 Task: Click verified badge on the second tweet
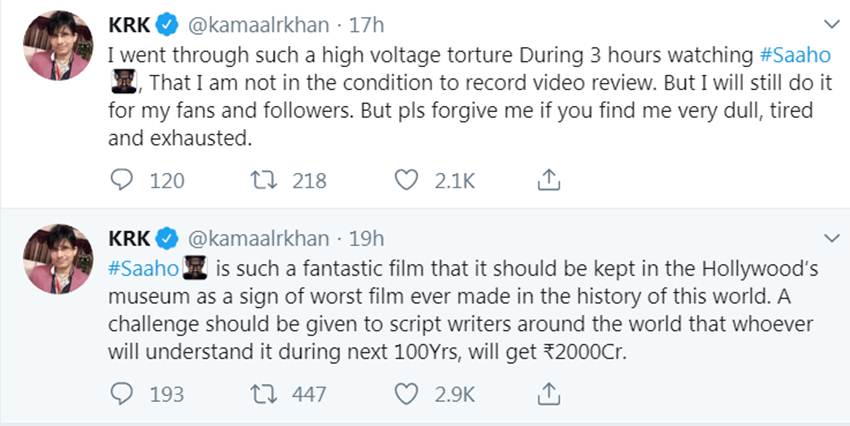(x=167, y=239)
